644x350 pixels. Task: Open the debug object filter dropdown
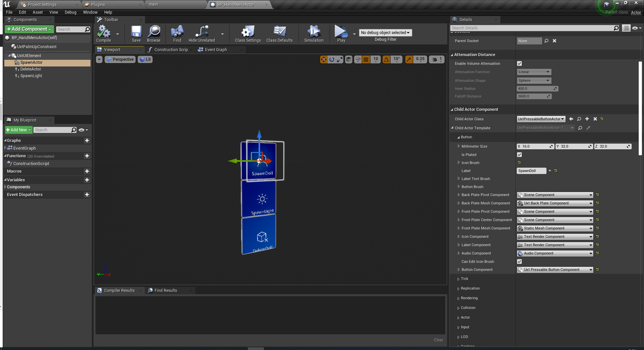pos(385,33)
